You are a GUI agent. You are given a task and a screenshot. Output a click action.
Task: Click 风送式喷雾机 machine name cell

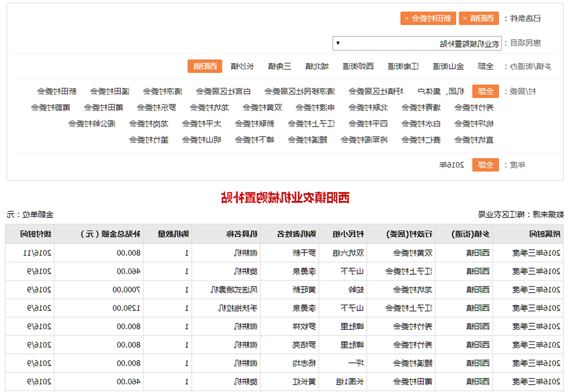coord(234,290)
